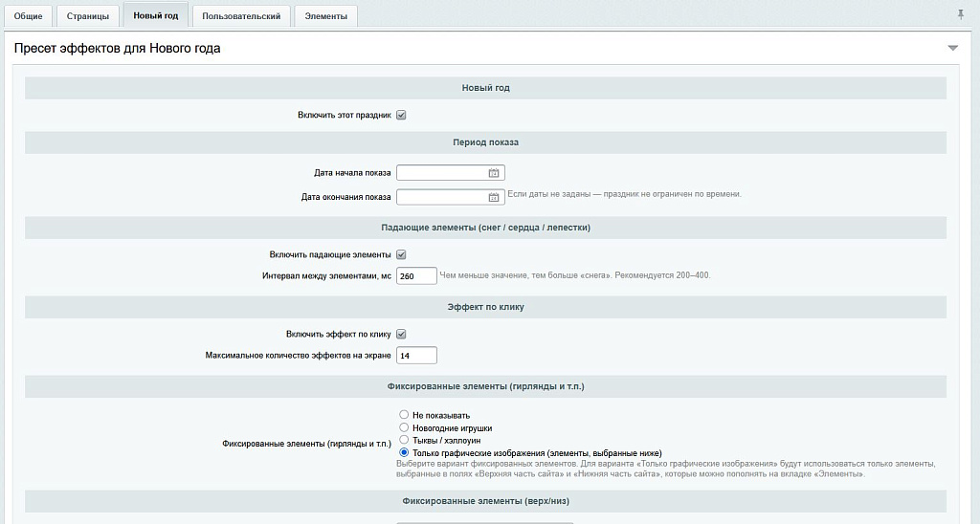Disable the 'Включить падающие элементы' checkbox

[x=401, y=255]
